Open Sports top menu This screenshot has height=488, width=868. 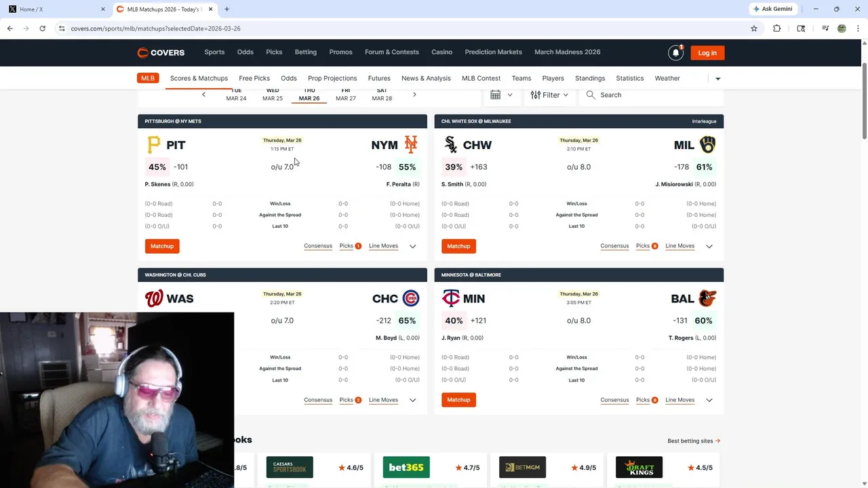click(x=214, y=52)
